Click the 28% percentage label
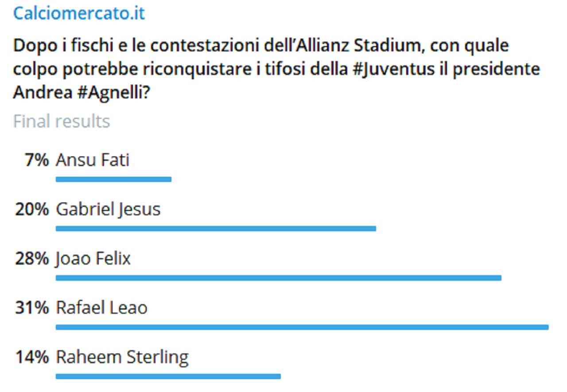Screen dimensions: 567x392 coord(32,258)
